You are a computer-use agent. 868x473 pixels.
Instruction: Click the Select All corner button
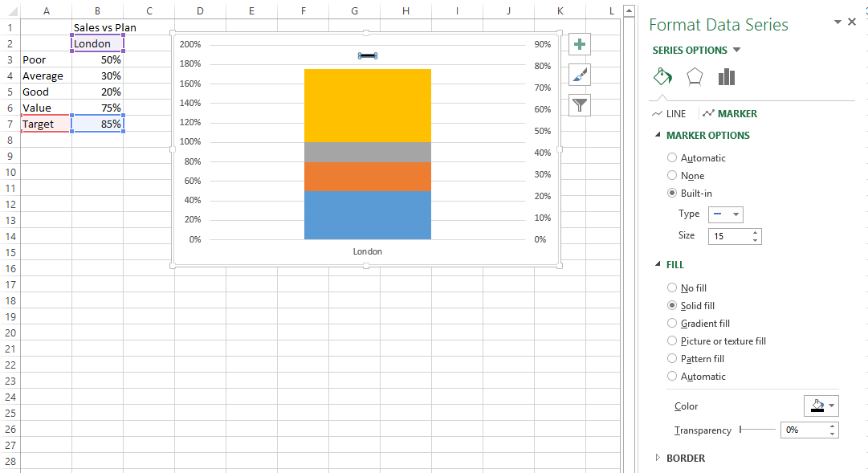[10, 11]
